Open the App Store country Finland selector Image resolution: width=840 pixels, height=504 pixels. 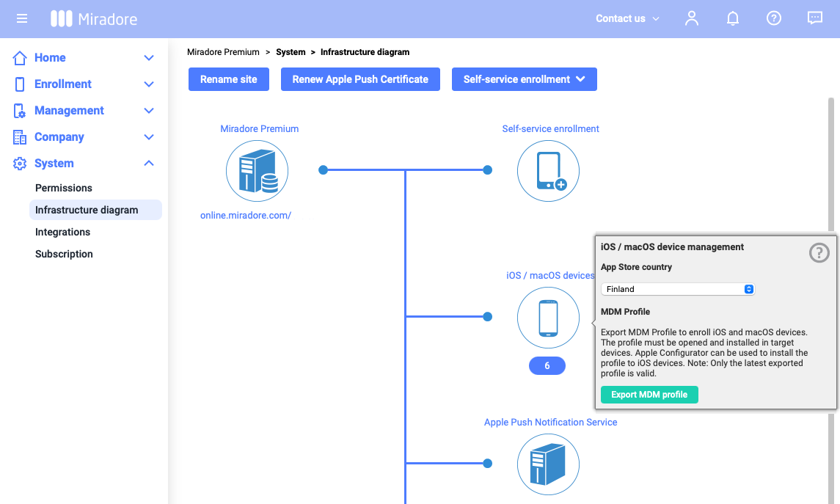678,289
